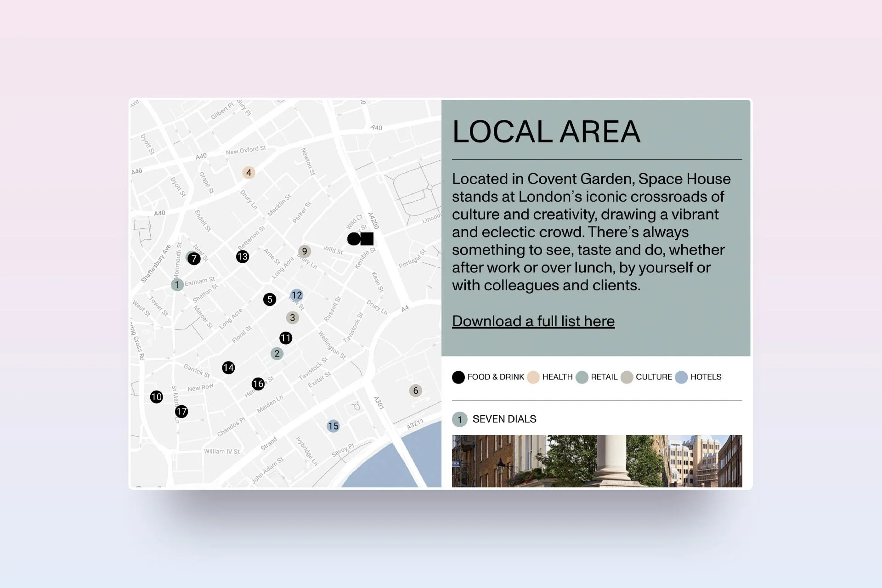
Task: Filter map by Culture category
Action: coord(646,377)
